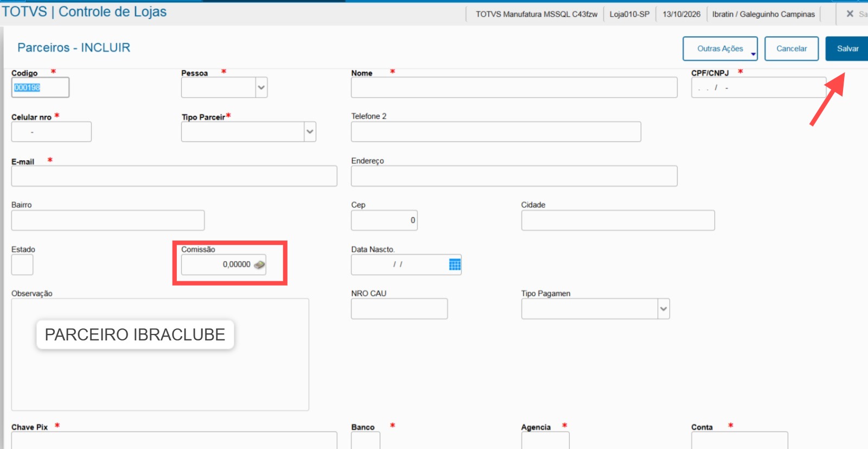Click the Nome input field
Image resolution: width=868 pixels, height=449 pixels.
(x=514, y=87)
